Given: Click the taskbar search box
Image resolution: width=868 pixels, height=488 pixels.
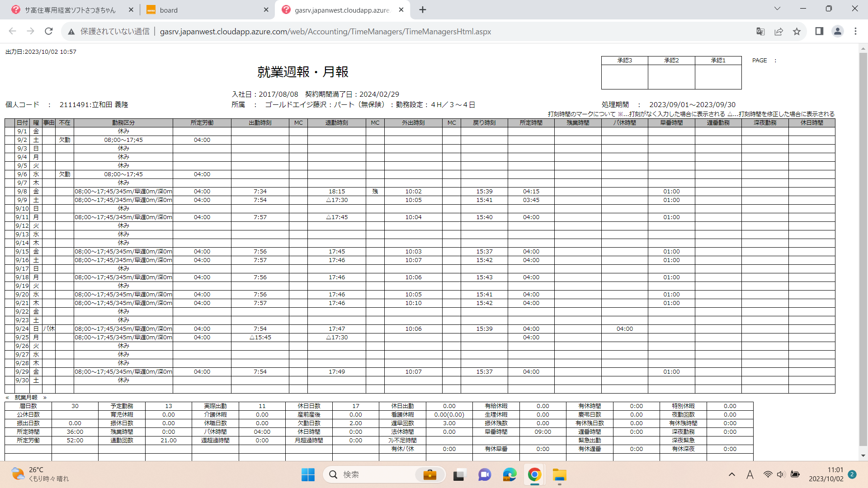Looking at the screenshot, I should coord(375,474).
